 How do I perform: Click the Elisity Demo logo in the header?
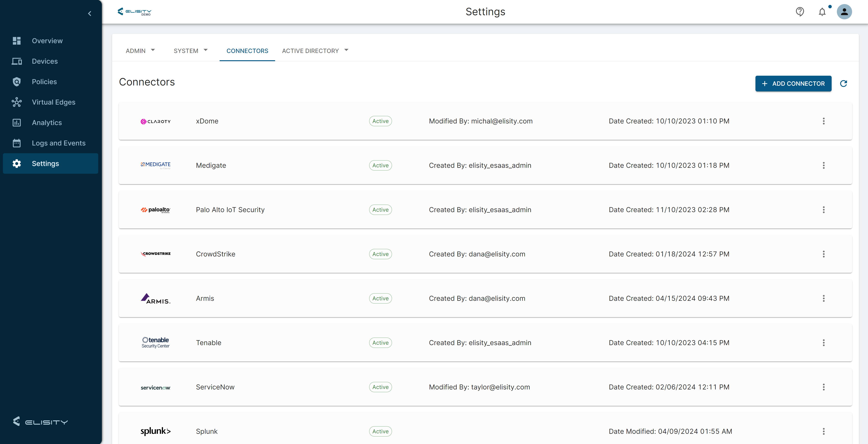(134, 12)
